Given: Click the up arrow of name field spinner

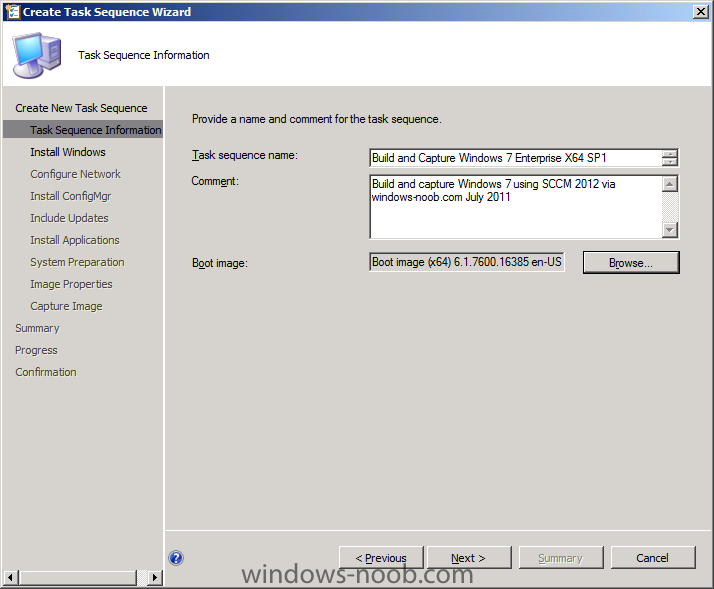Looking at the screenshot, I should 670,154.
